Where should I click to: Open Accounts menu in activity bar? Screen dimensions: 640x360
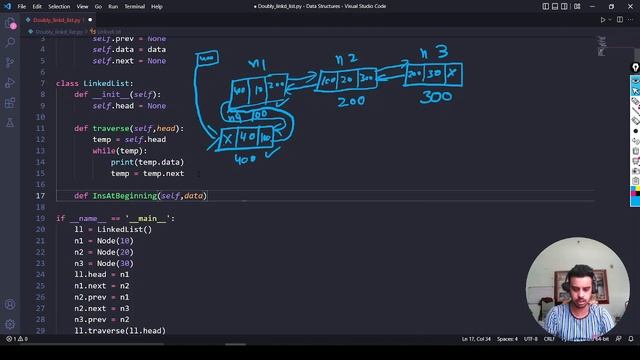pos(10,304)
